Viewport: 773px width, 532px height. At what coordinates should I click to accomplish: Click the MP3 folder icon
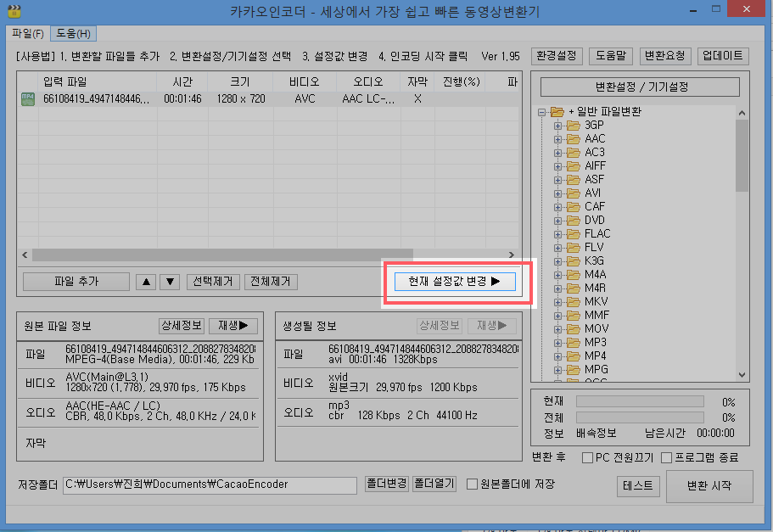coord(573,342)
